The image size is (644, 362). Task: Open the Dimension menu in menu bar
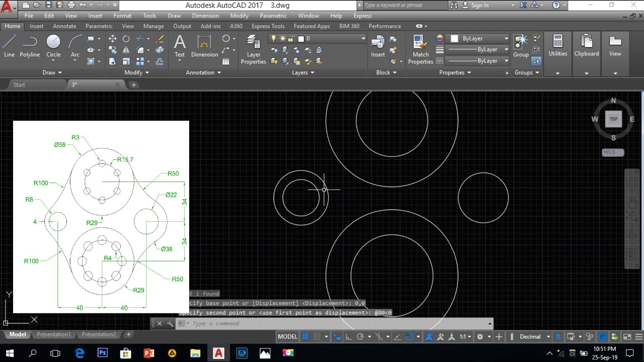click(x=205, y=16)
